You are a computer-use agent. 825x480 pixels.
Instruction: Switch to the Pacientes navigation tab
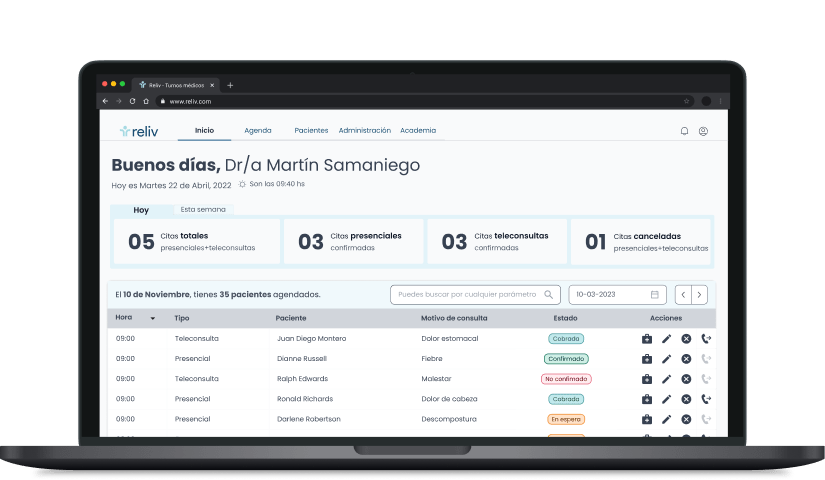tap(311, 131)
